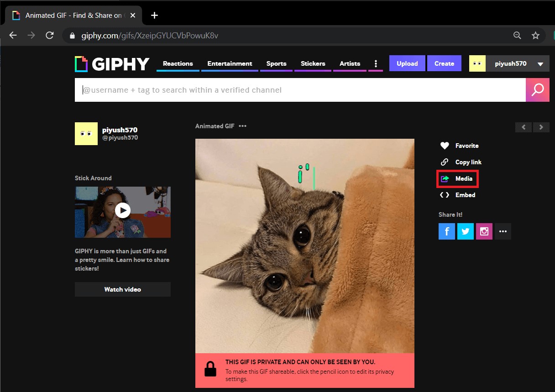Image resolution: width=555 pixels, height=392 pixels.
Task: Go to the previous GIF arrow
Action: pos(524,127)
